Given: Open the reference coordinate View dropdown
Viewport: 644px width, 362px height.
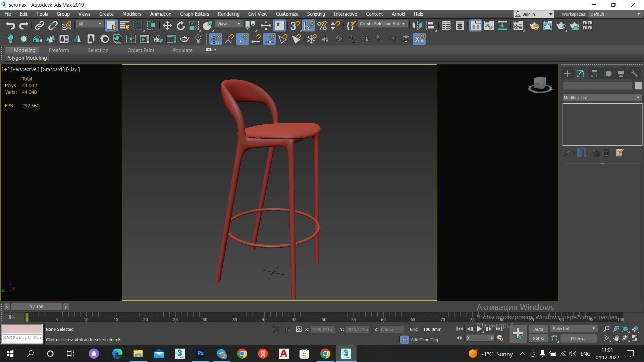Looking at the screenshot, I should (229, 24).
